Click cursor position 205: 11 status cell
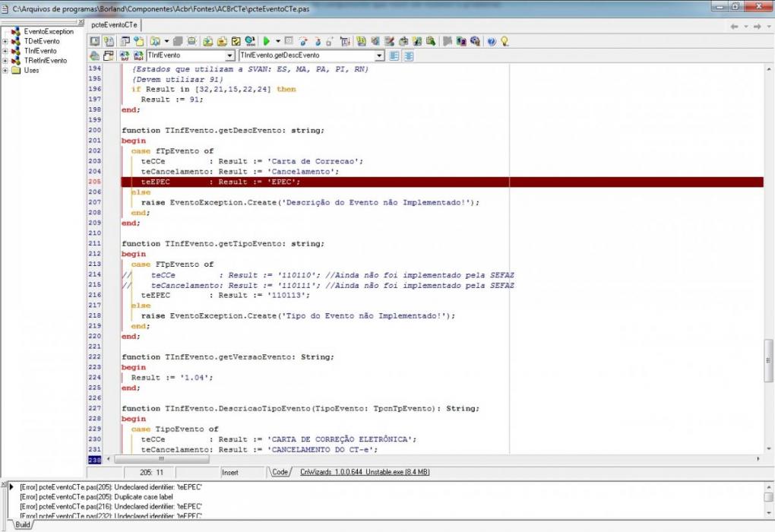 click(x=151, y=473)
